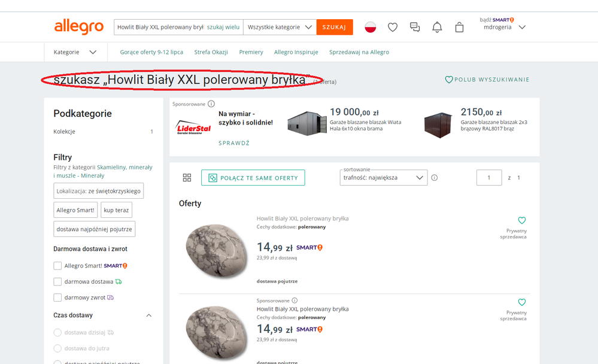
Task: Select dostawa do jutra radio option
Action: coord(57,348)
